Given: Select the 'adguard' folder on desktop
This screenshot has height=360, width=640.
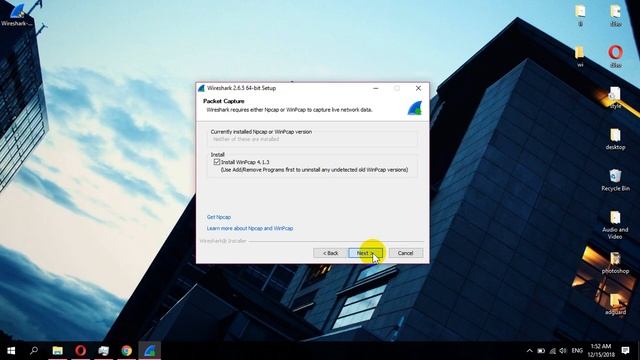Looking at the screenshot, I should [x=615, y=304].
